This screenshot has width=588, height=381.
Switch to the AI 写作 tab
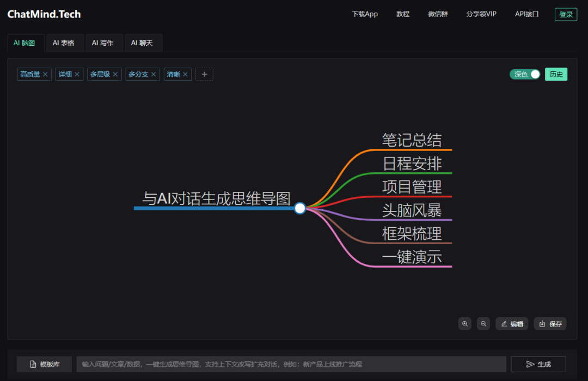[103, 43]
